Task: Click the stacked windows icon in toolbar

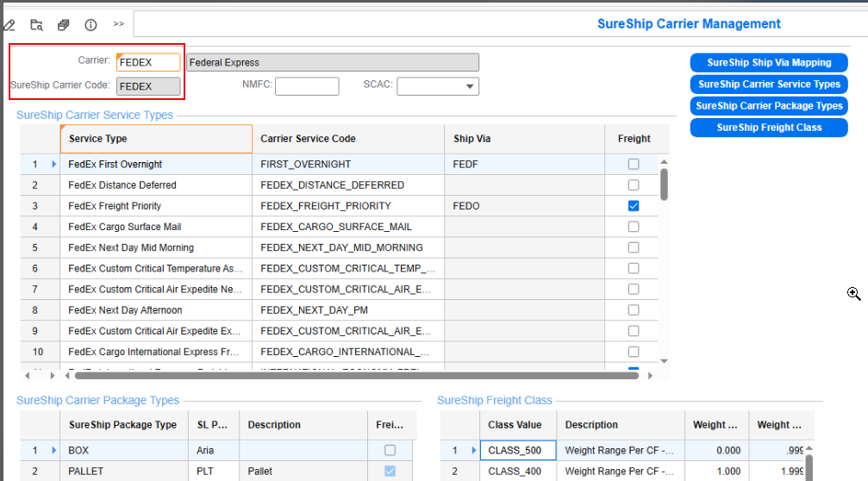Action: (x=64, y=24)
